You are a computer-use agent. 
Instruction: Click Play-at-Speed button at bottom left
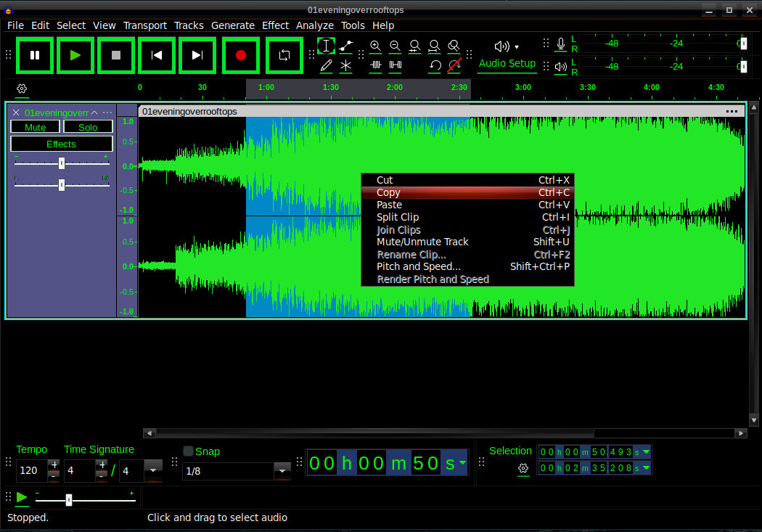21,497
